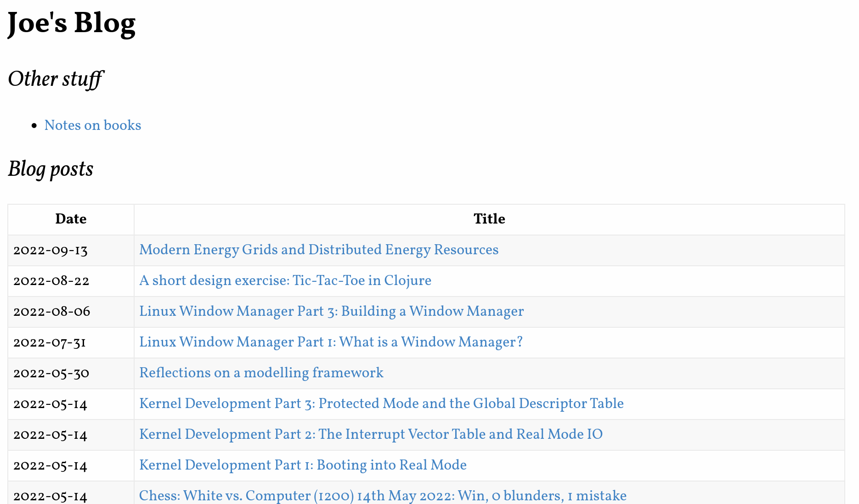Click the Date column header
Viewport: 859px width, 504px height.
coord(71,219)
